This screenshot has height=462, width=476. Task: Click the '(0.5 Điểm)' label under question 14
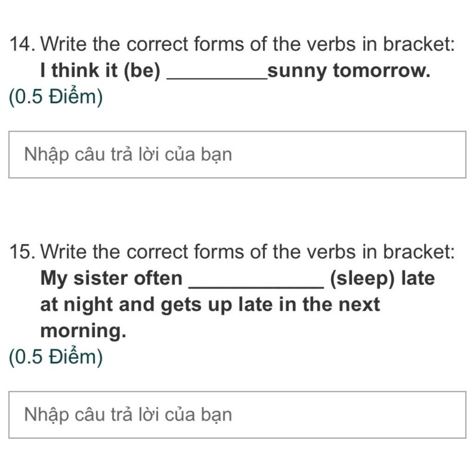point(56,97)
